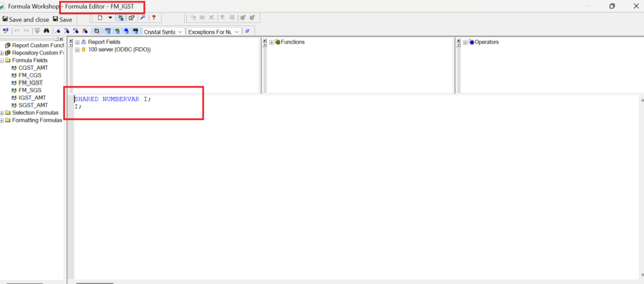
Task: Click the binoculars Find icon
Action: coord(47,31)
